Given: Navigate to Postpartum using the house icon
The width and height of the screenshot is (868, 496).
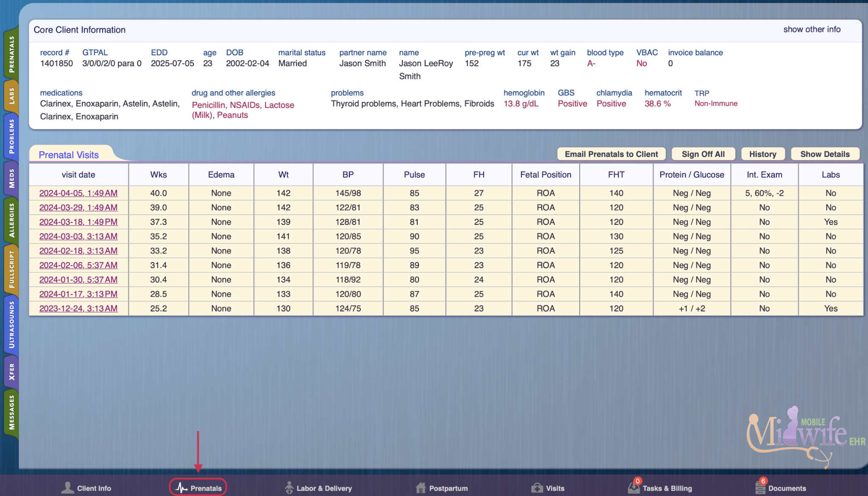Looking at the screenshot, I should point(421,487).
